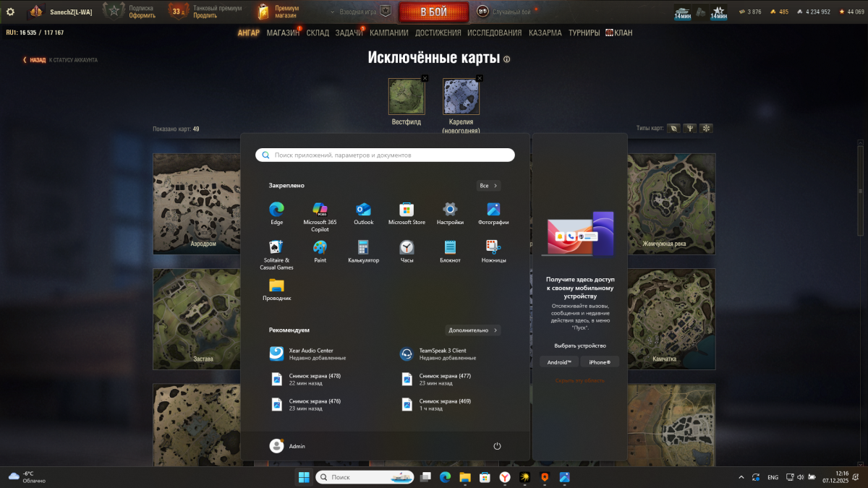Toggle summer map type filter
The width and height of the screenshot is (868, 488).
click(674, 128)
